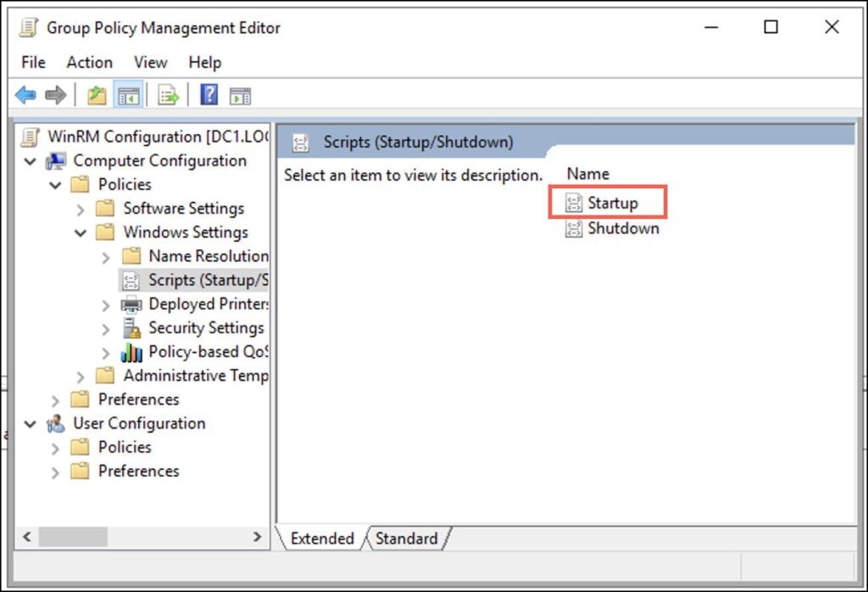The height and width of the screenshot is (592, 868).
Task: Click the Show/Hide Action Pane toolbar icon
Action: click(x=240, y=94)
